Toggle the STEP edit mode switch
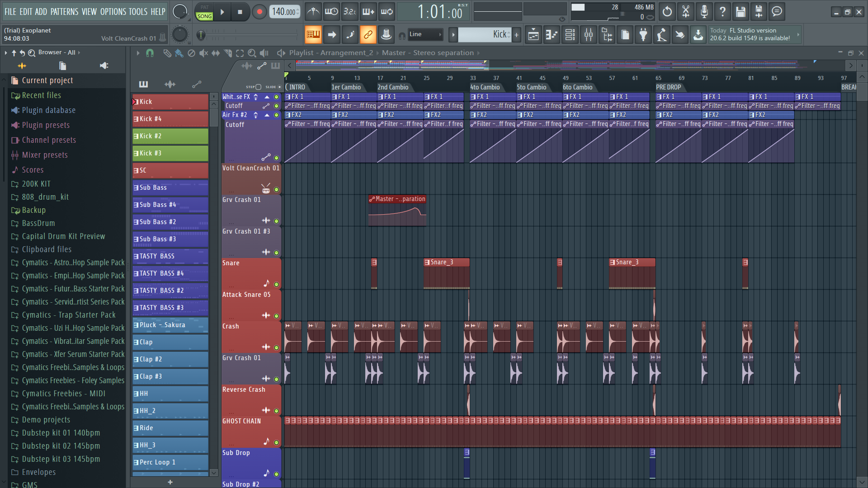 coord(258,87)
